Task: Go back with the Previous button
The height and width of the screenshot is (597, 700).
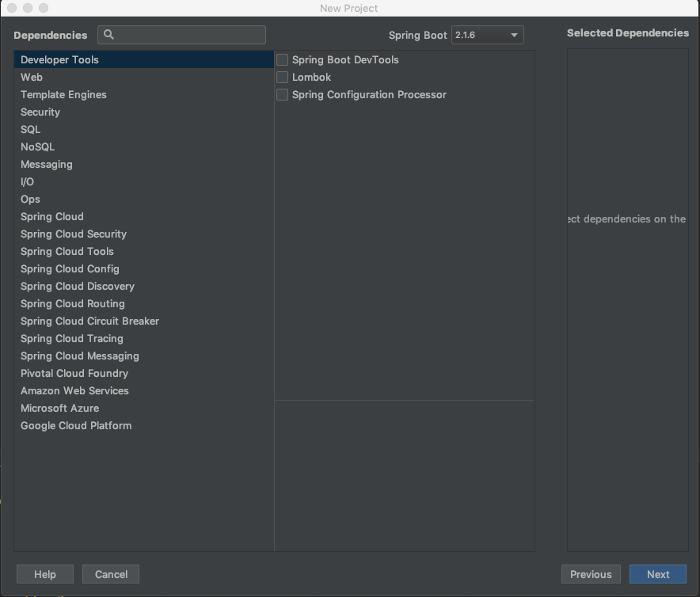Action: coord(591,574)
